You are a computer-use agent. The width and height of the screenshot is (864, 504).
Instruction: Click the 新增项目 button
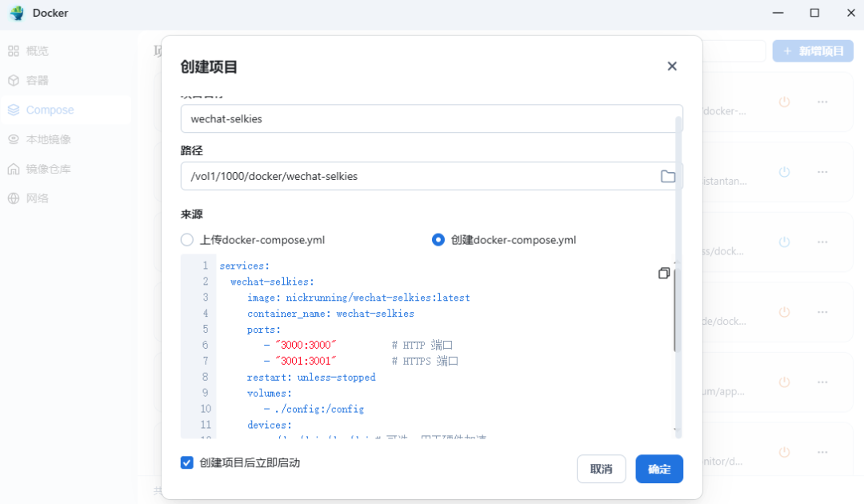click(x=813, y=50)
